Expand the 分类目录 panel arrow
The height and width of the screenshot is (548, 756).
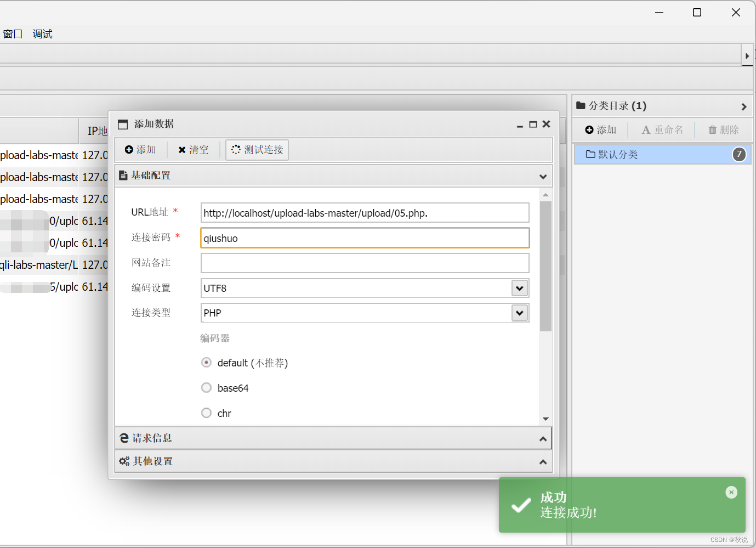coord(744,106)
